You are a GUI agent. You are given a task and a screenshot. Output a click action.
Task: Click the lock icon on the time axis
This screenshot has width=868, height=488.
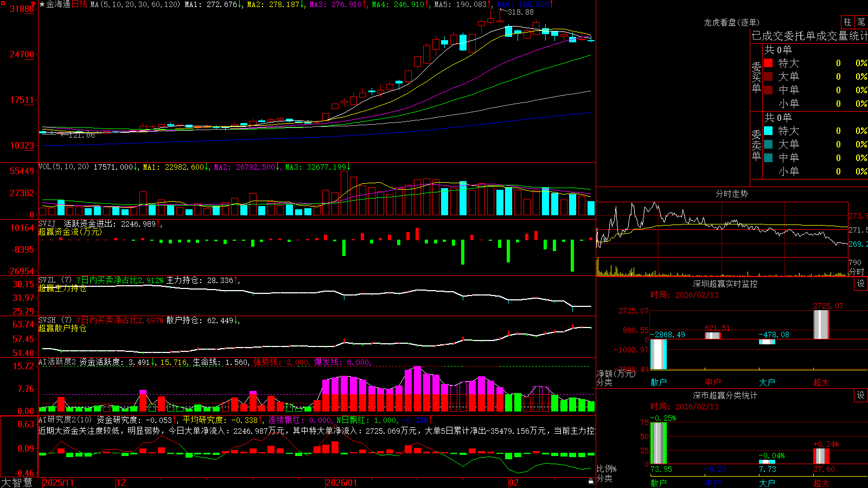pyautogui.click(x=591, y=481)
